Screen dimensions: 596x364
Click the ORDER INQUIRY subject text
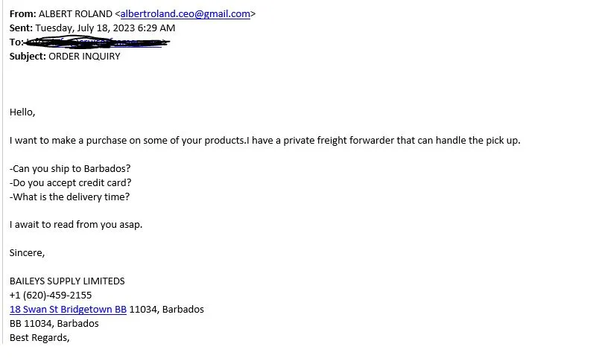coord(84,57)
